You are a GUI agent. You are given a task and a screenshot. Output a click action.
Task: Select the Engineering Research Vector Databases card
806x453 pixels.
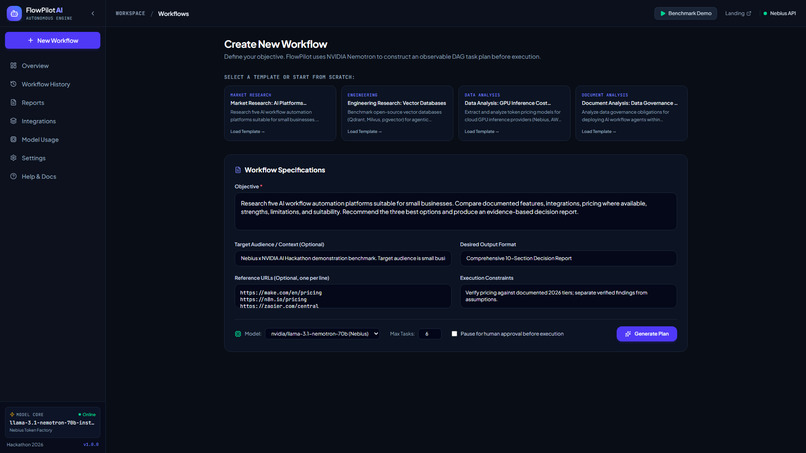(x=397, y=113)
